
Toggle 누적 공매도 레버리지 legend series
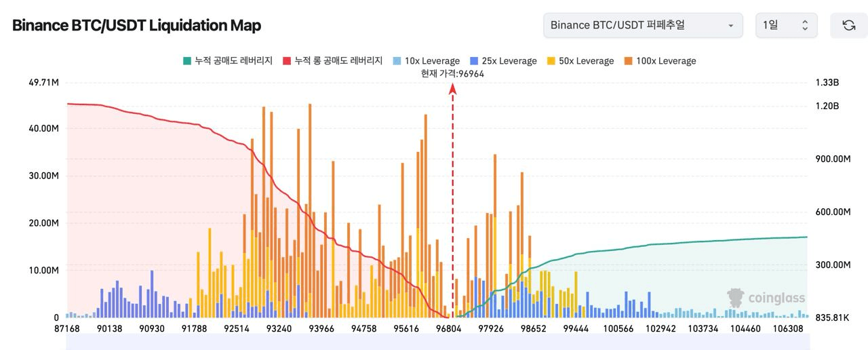[x=227, y=61]
